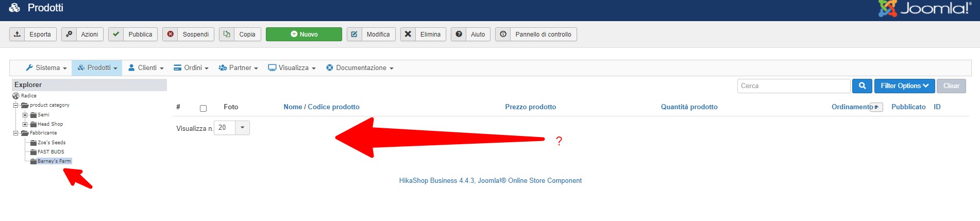Viewport: 980px width, 221px height.
Task: Click the Sospendi red cross icon
Action: click(x=171, y=34)
